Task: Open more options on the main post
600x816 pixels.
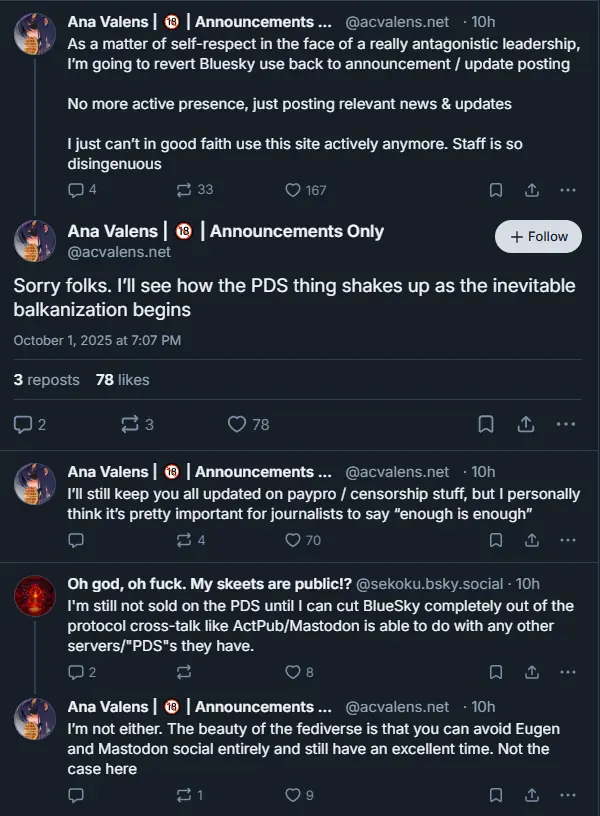Action: click(x=566, y=424)
